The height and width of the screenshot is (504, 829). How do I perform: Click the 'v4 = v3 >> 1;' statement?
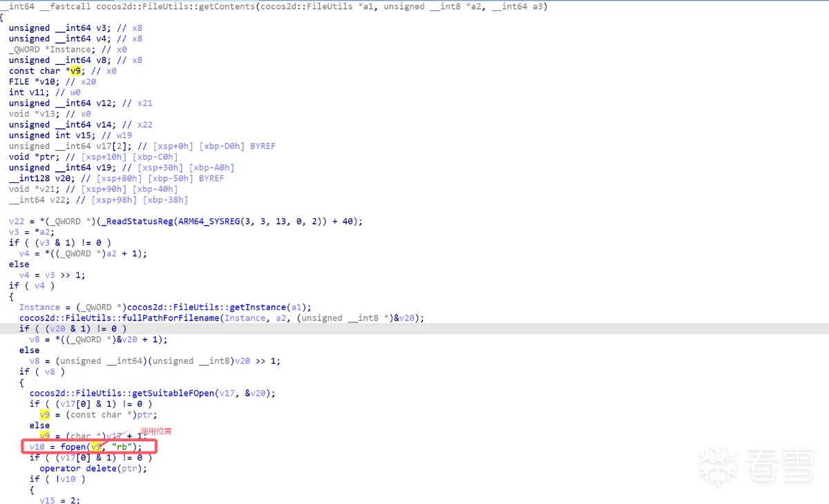pos(53,275)
